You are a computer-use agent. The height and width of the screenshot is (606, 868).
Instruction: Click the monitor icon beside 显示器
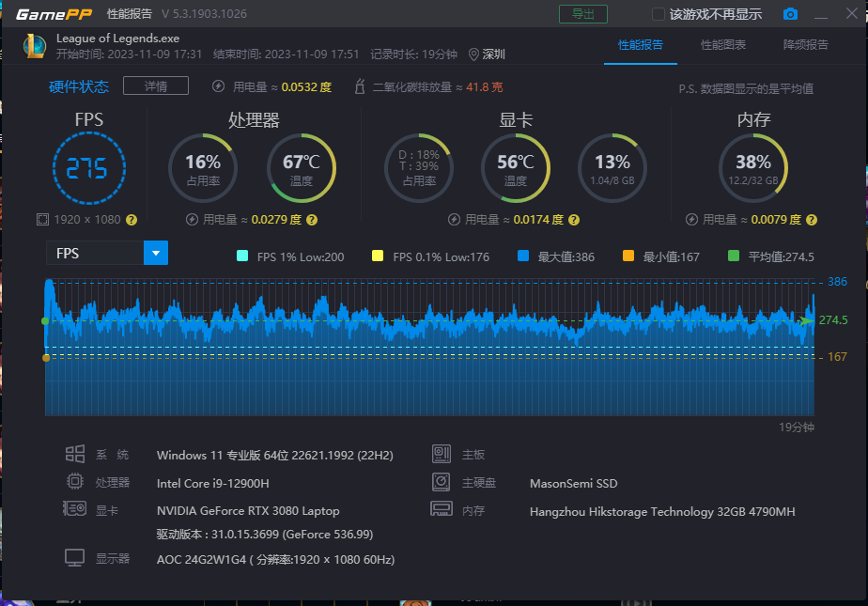(x=75, y=557)
